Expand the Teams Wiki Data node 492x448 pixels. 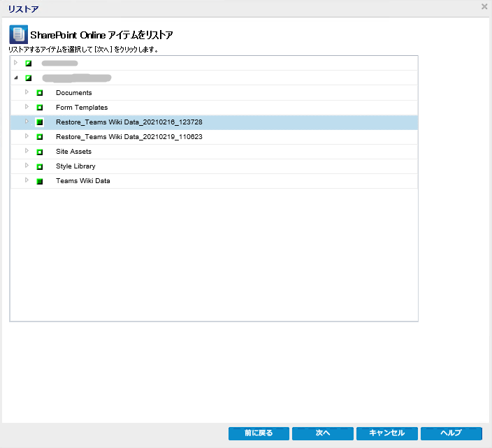tap(27, 180)
